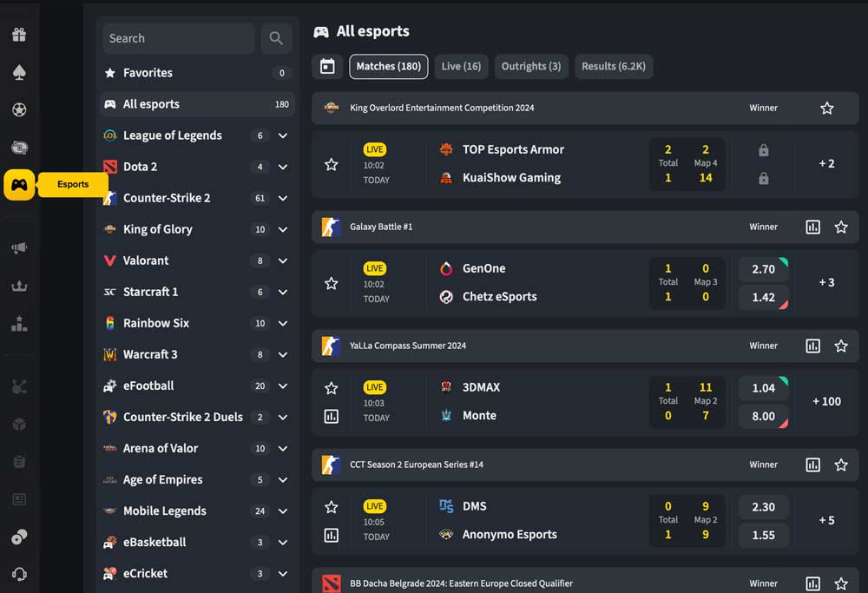Expand the Dota 2 section
The image size is (868, 593).
click(x=283, y=167)
